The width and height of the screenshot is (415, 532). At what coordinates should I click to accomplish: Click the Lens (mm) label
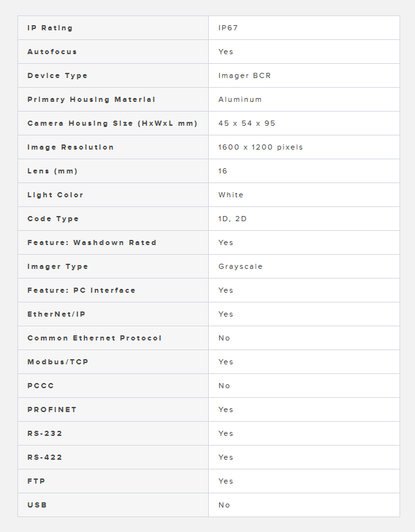(52, 172)
